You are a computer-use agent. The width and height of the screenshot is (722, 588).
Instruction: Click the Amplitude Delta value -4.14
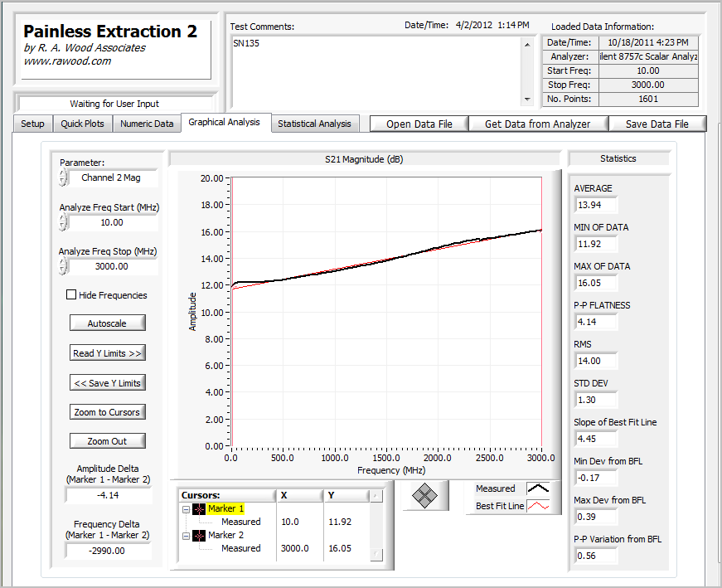(109, 495)
